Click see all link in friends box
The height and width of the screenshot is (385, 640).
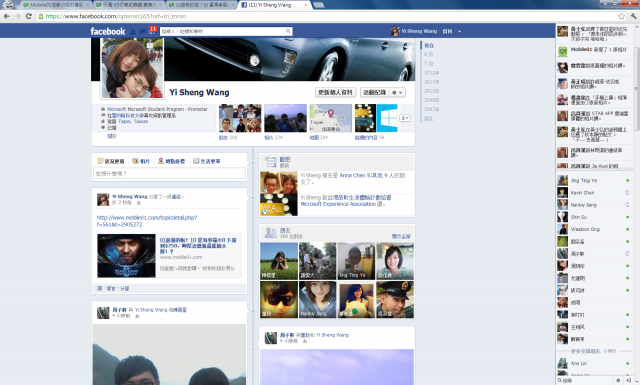pyautogui.click(x=401, y=236)
